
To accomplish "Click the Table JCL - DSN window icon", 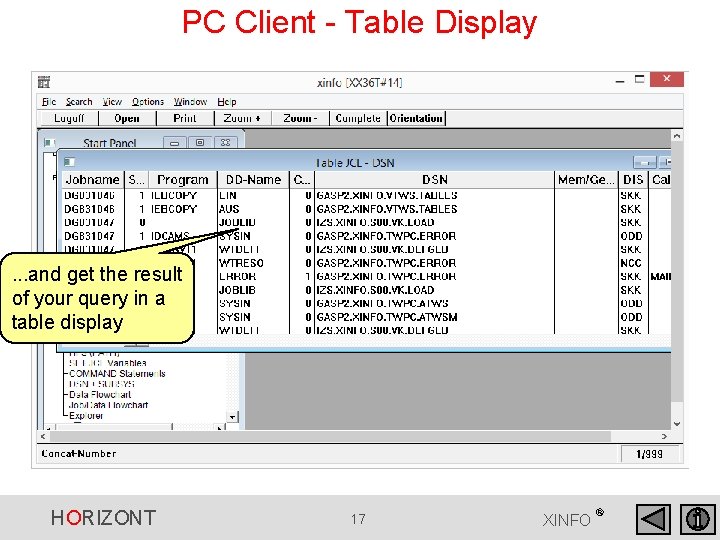I will pyautogui.click(x=69, y=162).
